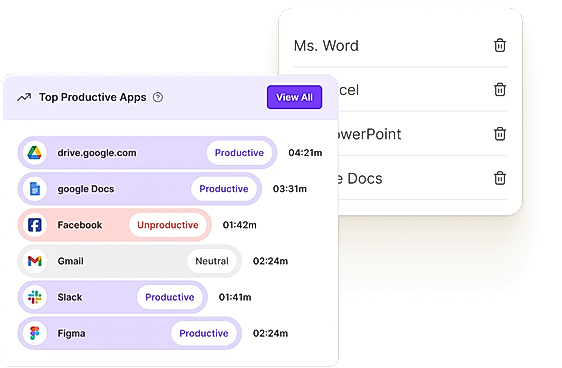Click the Productive tag on Slack
562x368 pixels.
click(x=170, y=297)
